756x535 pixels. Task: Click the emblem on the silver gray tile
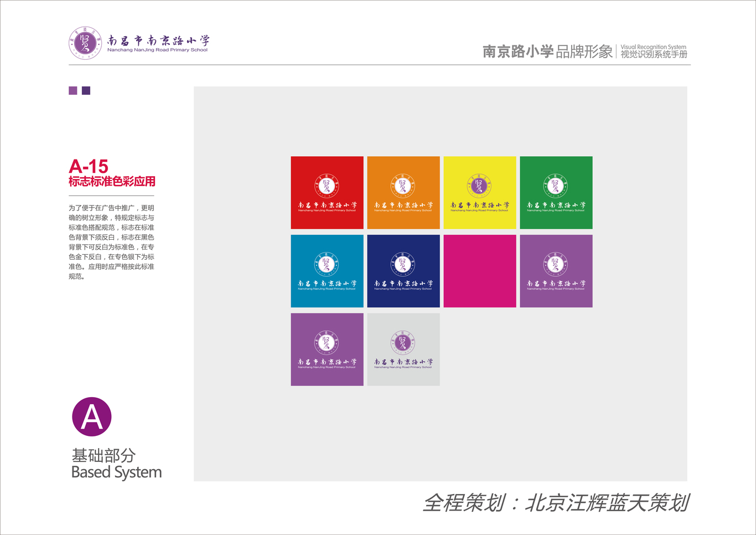point(403,343)
